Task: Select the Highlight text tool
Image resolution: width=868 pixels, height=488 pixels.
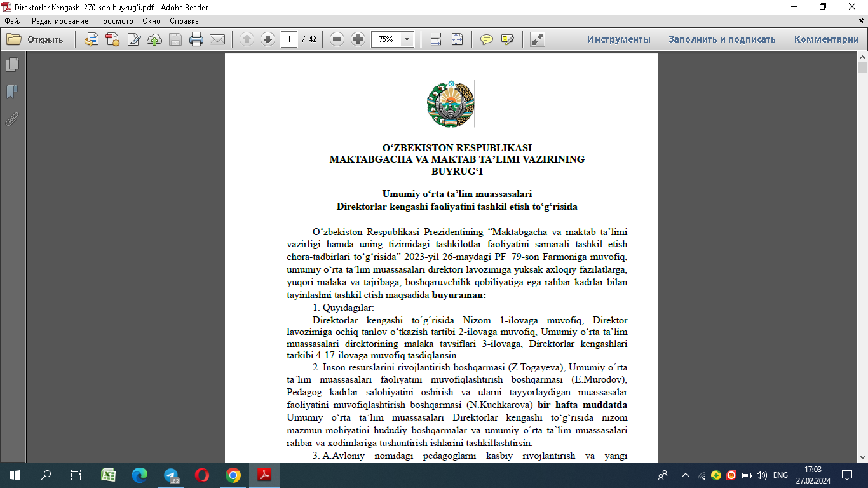Action: coord(507,39)
